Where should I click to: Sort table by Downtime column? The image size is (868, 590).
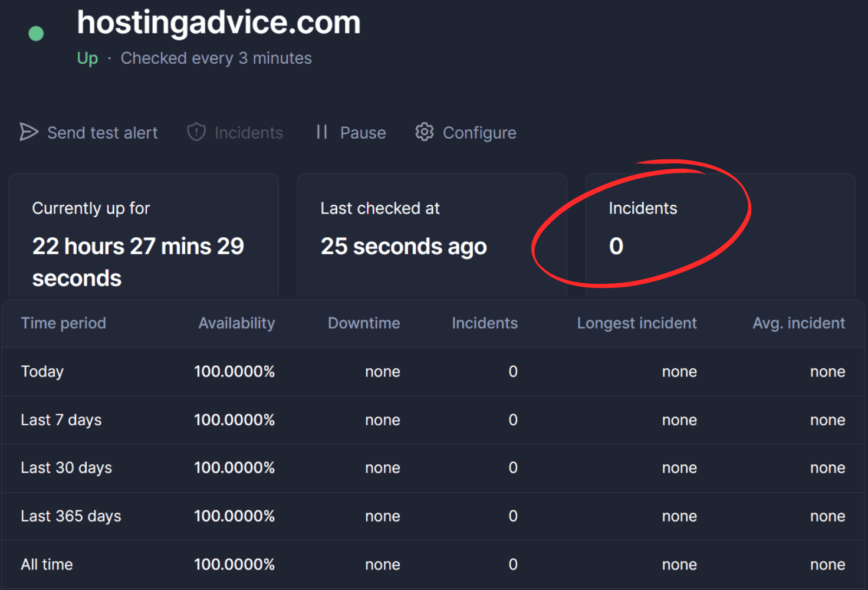pyautogui.click(x=364, y=323)
